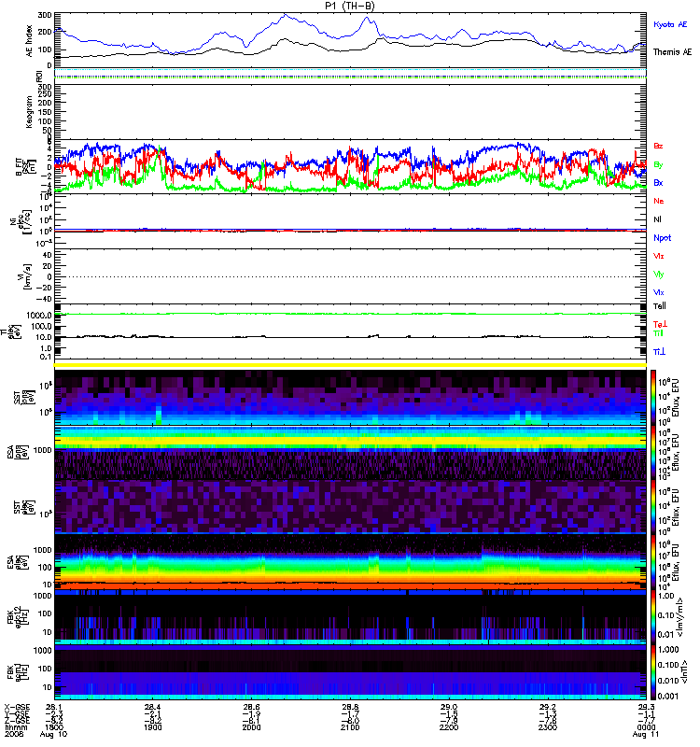
Task: Click the 2000 time tick label
Action: click(x=251, y=727)
